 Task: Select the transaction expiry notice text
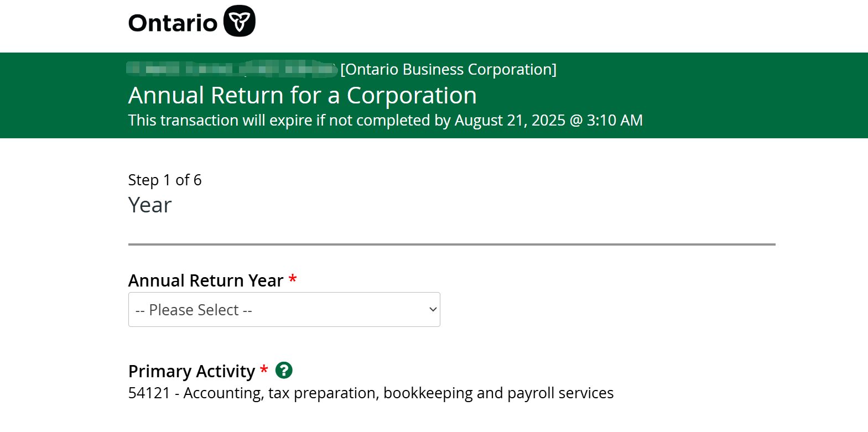[x=385, y=119]
